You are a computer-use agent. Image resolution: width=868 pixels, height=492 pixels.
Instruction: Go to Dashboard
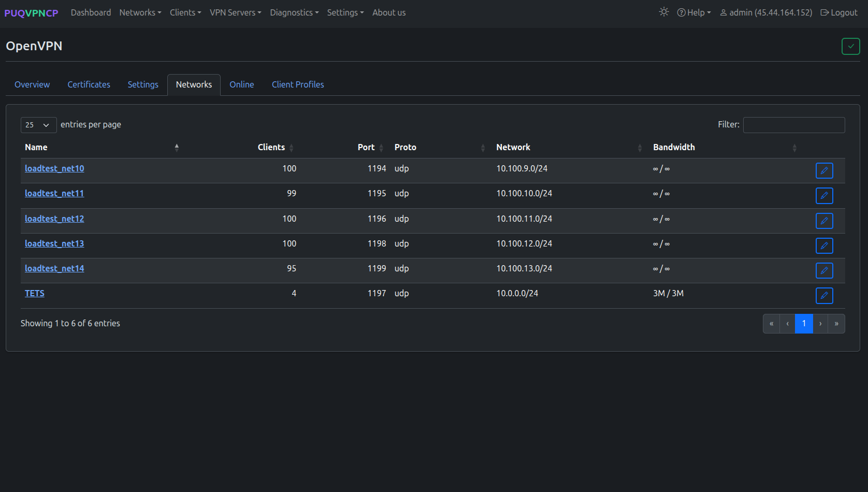click(x=91, y=12)
